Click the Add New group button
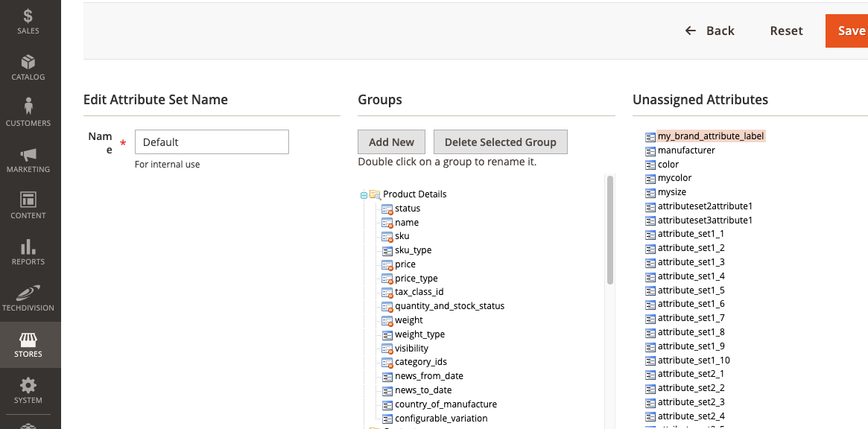The image size is (868, 429). click(x=391, y=142)
